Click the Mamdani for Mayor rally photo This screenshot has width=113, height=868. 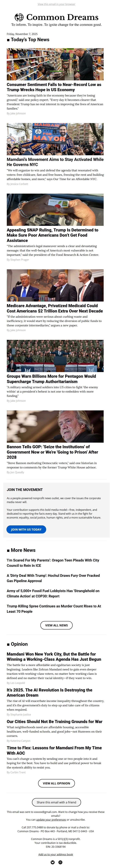click(55, 139)
